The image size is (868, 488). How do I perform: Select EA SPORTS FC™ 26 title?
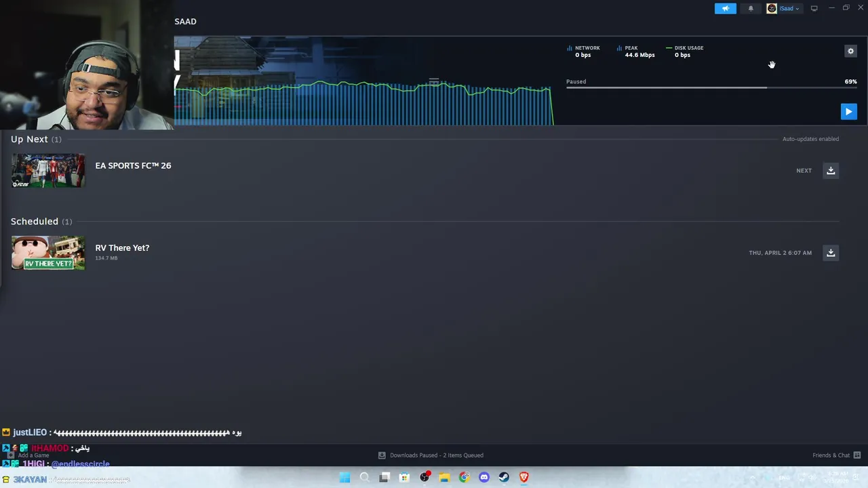tap(133, 165)
